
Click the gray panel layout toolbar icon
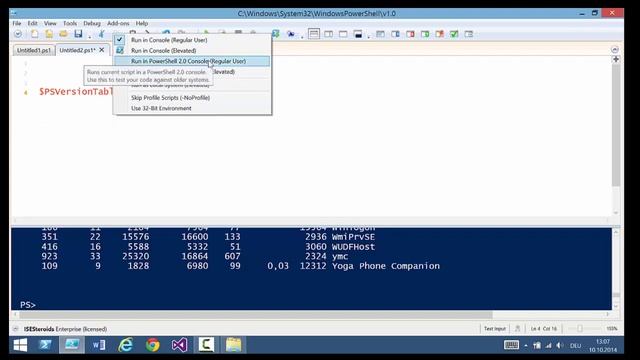coord(380,34)
